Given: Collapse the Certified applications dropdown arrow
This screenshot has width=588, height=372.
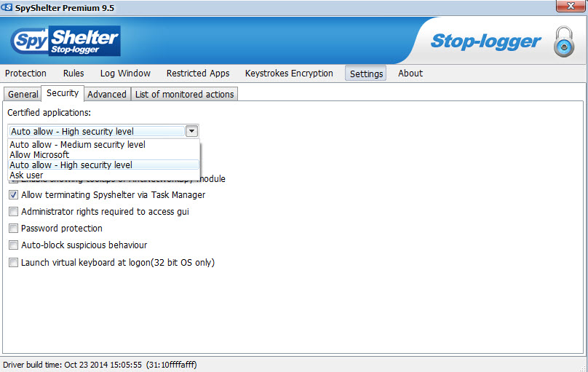Looking at the screenshot, I should click(191, 131).
